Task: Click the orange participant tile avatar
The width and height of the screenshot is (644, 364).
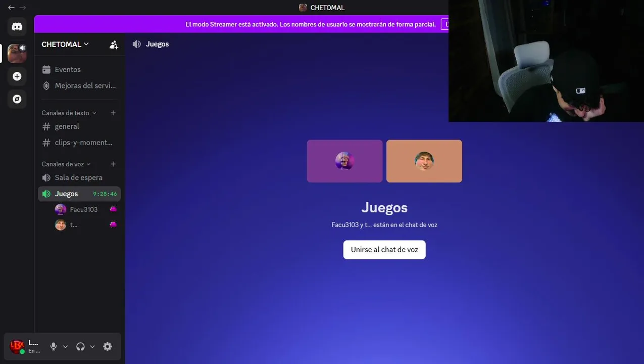Action: [x=424, y=161]
